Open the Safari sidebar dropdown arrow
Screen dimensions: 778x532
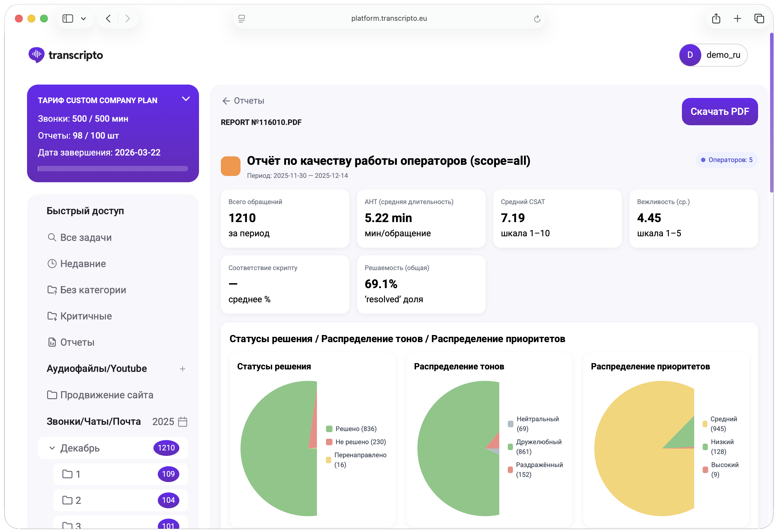[x=83, y=19]
